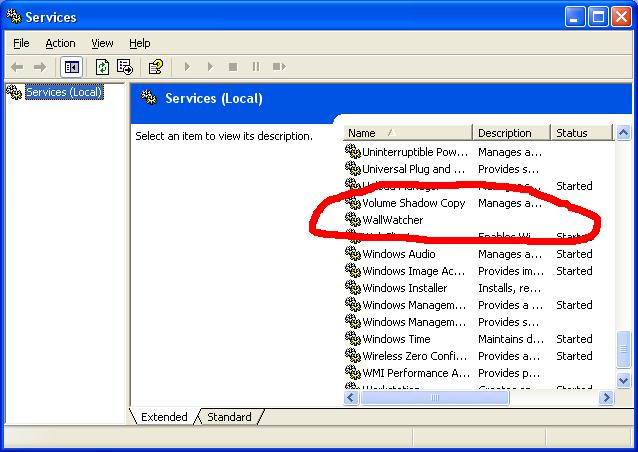Image resolution: width=638 pixels, height=452 pixels.
Task: Sort services by Name column header
Action: click(x=407, y=133)
